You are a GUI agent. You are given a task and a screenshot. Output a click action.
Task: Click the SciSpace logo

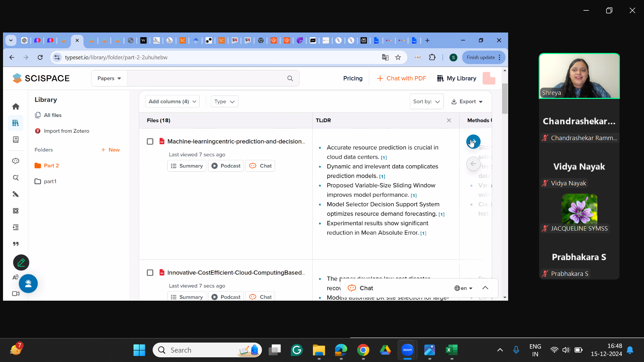[x=41, y=78]
